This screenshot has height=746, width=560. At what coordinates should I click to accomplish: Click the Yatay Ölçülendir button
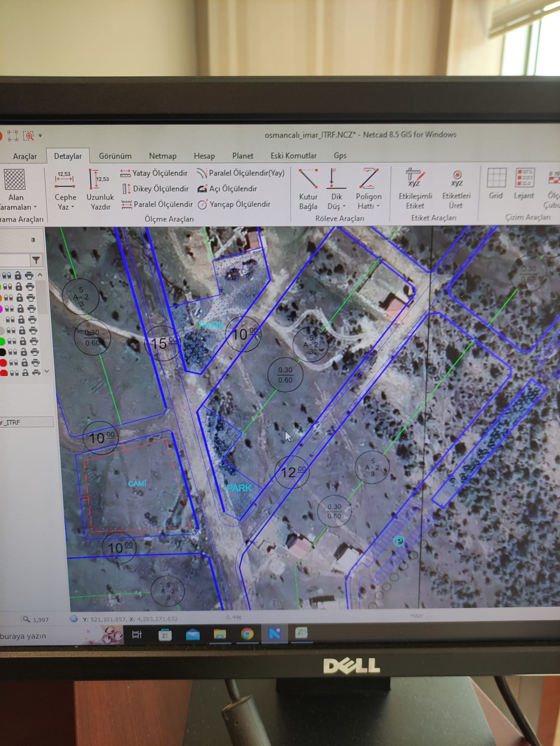154,173
